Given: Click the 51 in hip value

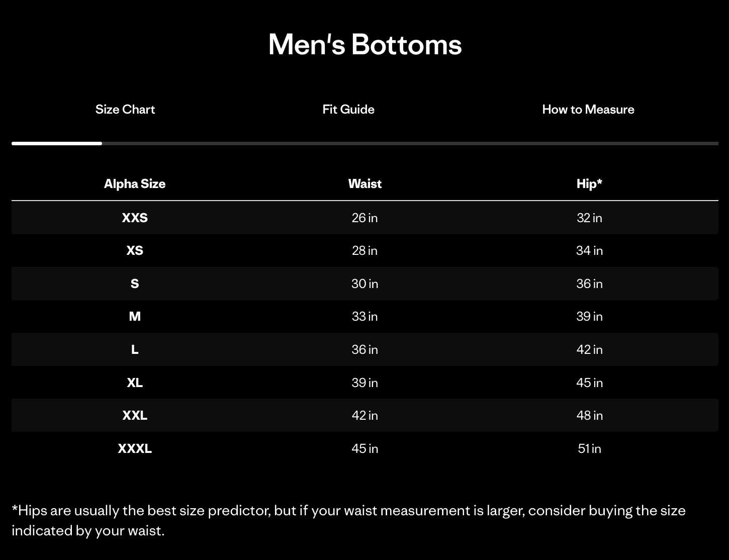Looking at the screenshot, I should pyautogui.click(x=589, y=448).
